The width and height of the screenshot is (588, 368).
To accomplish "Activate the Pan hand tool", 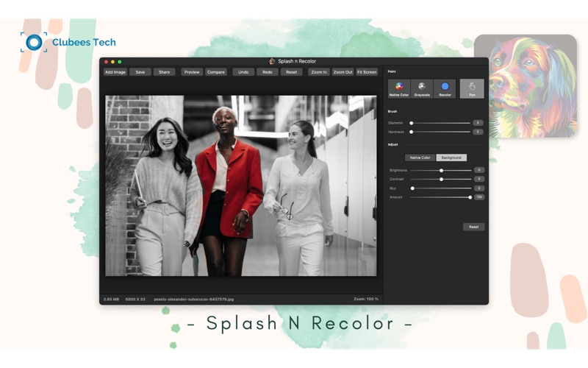I will coord(472,88).
